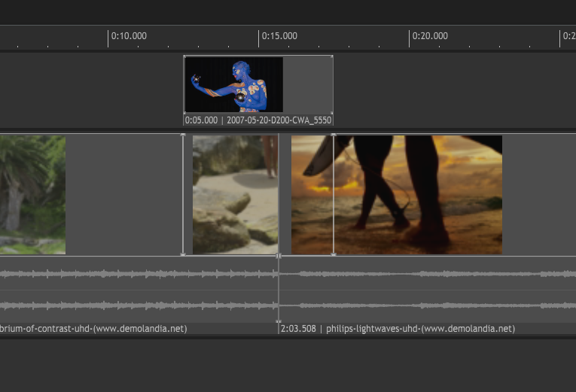Viewport: 576px width, 392px height.
Task: Click the brium-of-contrast-uhd clip label
Action: tap(93, 329)
